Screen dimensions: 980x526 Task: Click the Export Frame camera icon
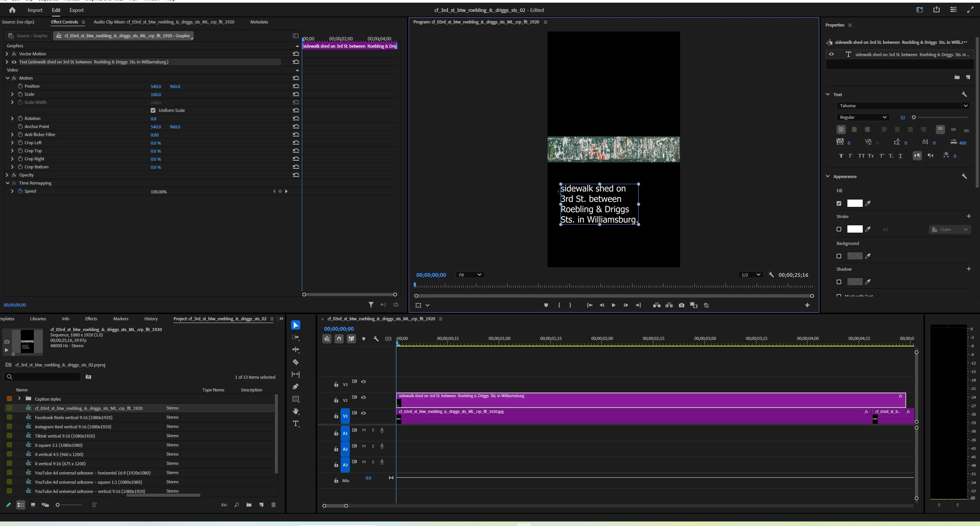click(681, 305)
